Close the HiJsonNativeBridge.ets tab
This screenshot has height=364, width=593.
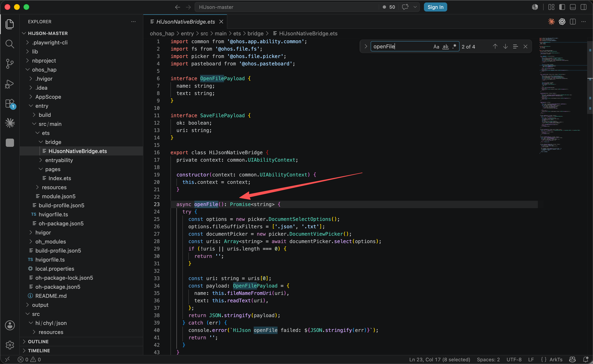pyautogui.click(x=221, y=22)
